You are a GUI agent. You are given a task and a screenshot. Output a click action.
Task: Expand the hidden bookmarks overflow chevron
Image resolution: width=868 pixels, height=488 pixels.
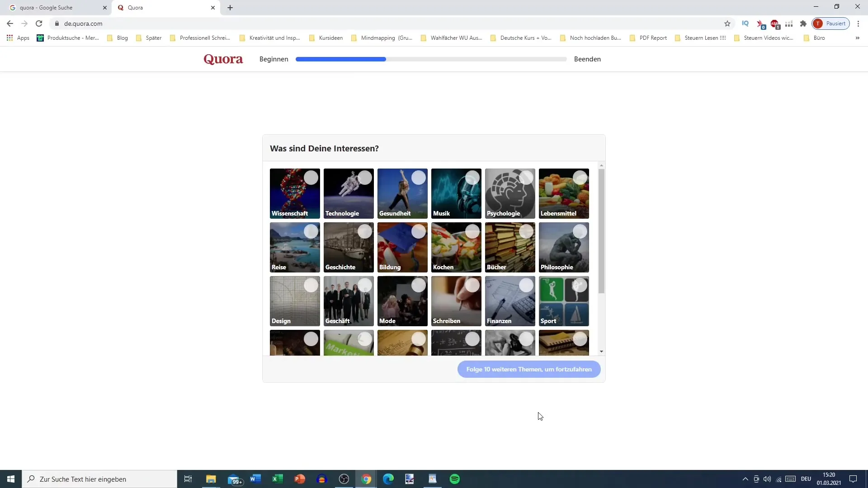click(857, 38)
